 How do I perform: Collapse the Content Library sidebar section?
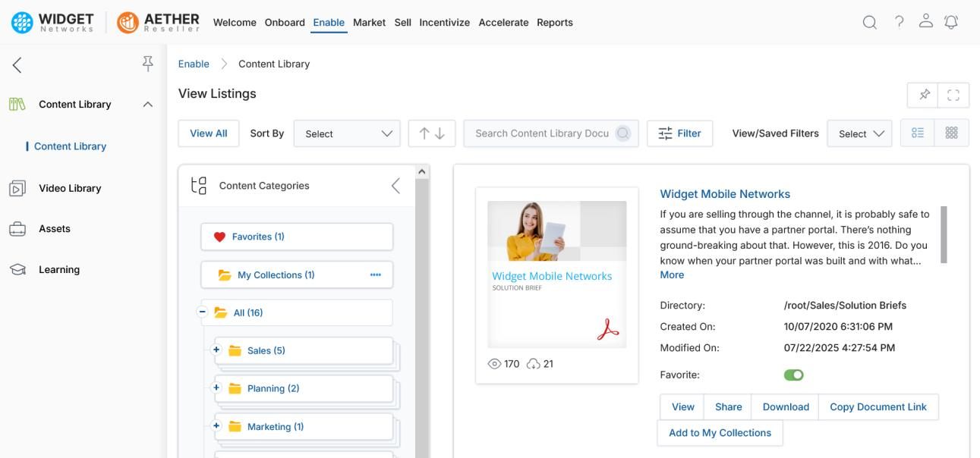tap(148, 104)
